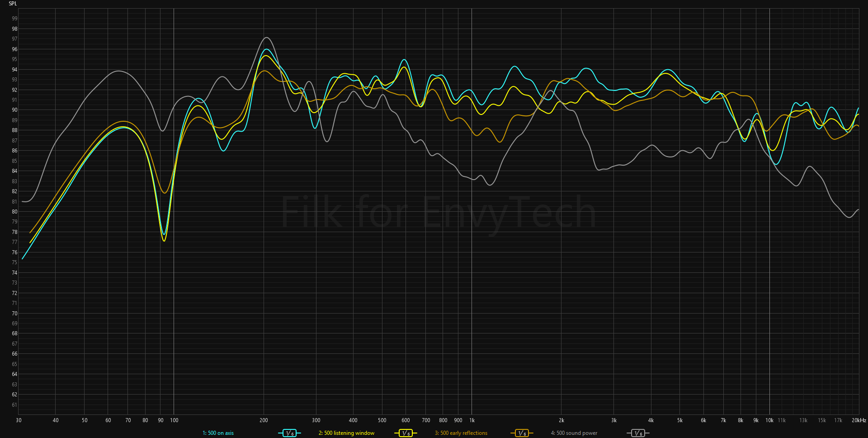Toggle the '4: 500 sound power' trace legend
868x438 pixels.
tap(574, 433)
